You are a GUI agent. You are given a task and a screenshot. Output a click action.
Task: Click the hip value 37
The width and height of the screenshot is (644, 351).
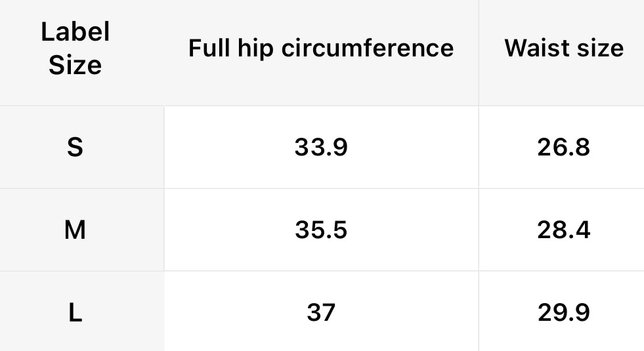click(321, 313)
